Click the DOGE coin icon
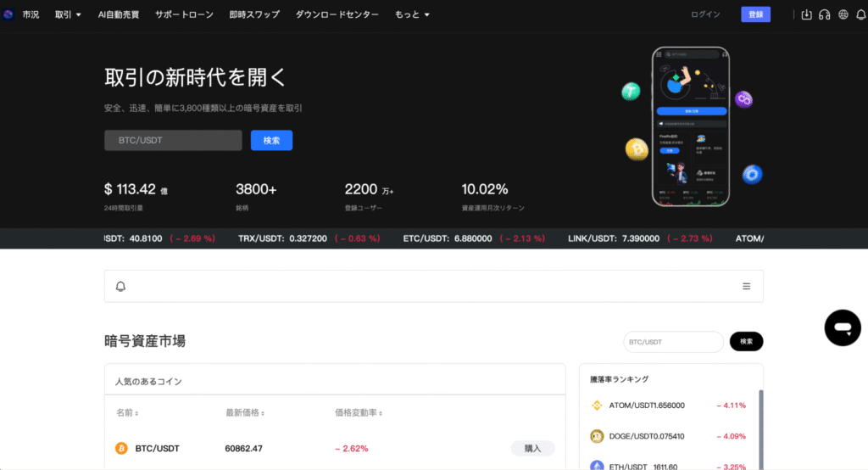Image resolution: width=868 pixels, height=470 pixels. (x=597, y=437)
